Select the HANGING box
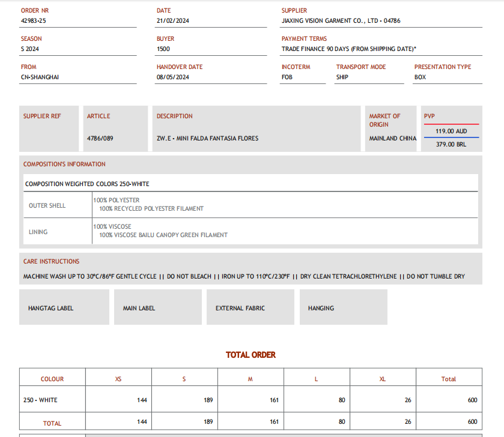This screenshot has width=504, height=437. pyautogui.click(x=343, y=307)
